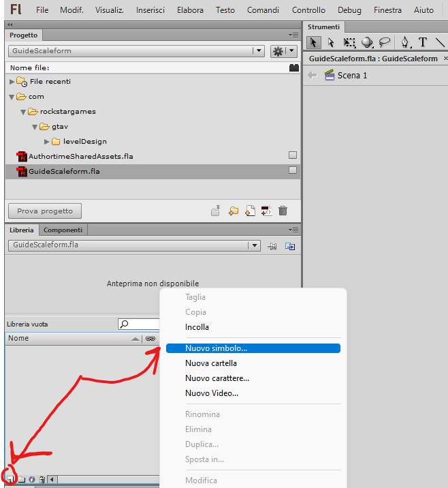Click the new symbol icon in library footer

pyautogui.click(x=11, y=479)
